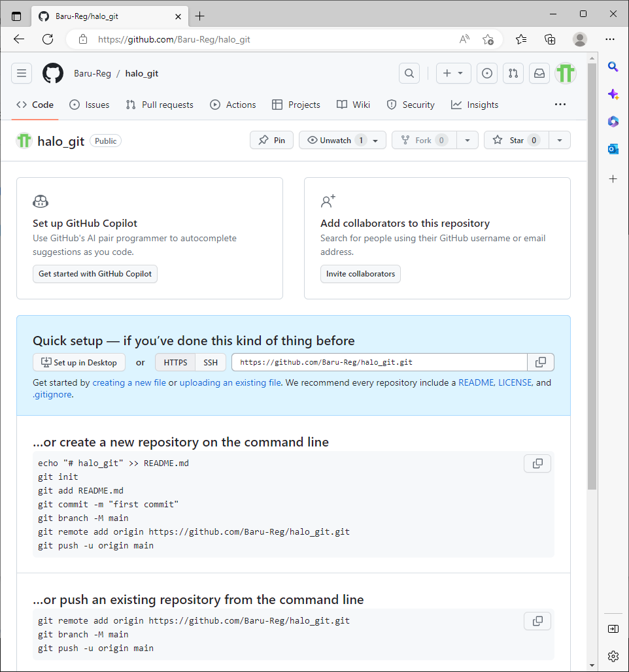Open the Edge sidebar settings gear

(613, 656)
